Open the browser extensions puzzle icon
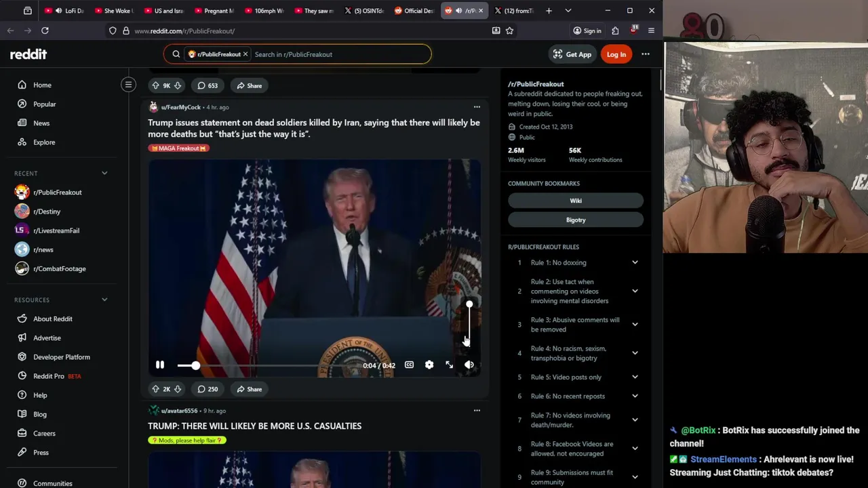The image size is (868, 488). (615, 30)
